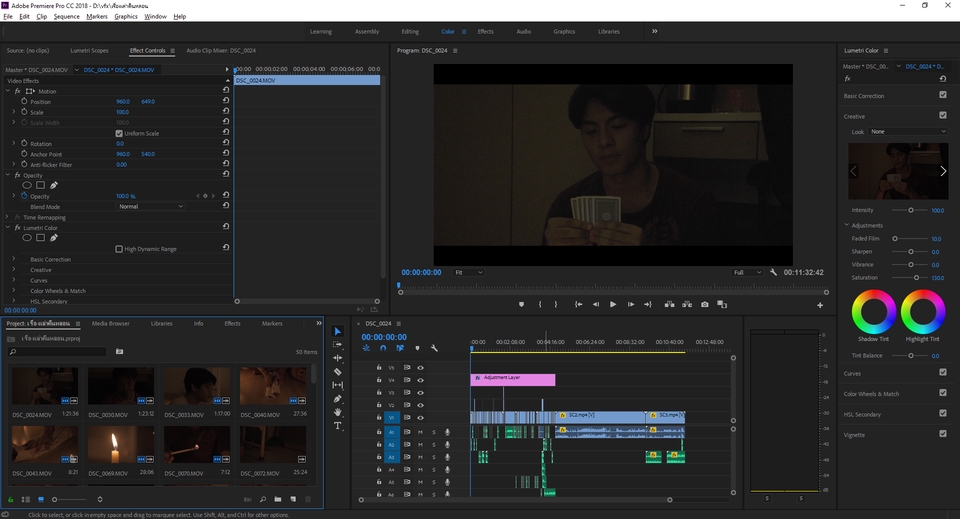Open program monitor settings wrench
This screenshot has height=519, width=960.
(773, 272)
